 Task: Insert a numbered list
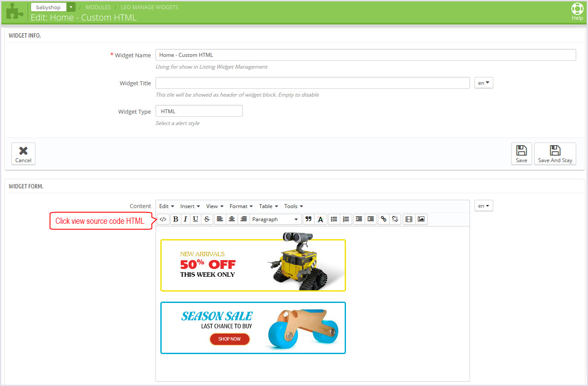point(346,219)
